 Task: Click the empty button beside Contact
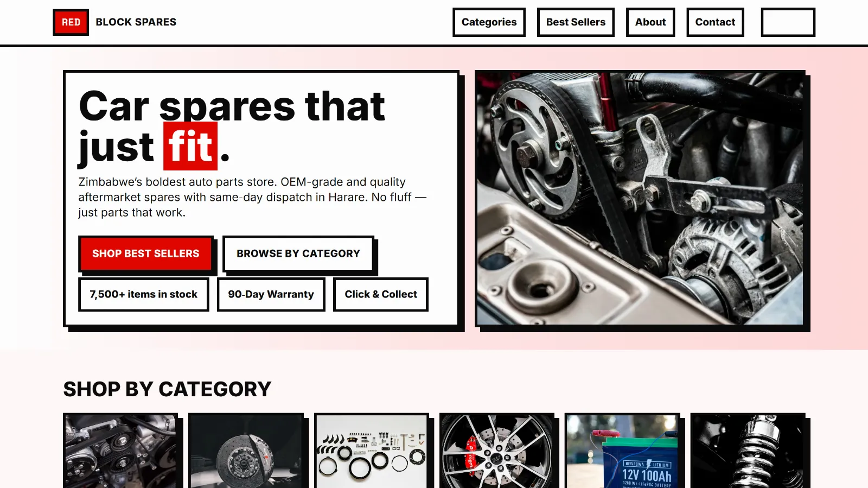(x=788, y=22)
